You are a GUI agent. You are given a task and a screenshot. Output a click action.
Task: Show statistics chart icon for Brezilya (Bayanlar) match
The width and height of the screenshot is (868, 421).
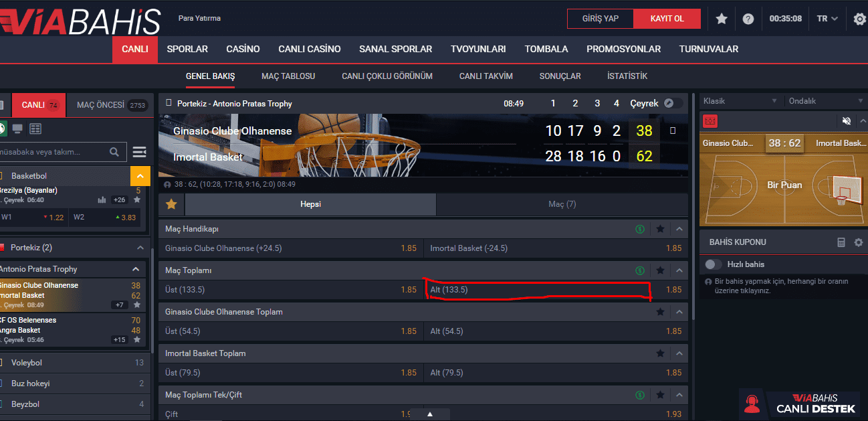(102, 199)
